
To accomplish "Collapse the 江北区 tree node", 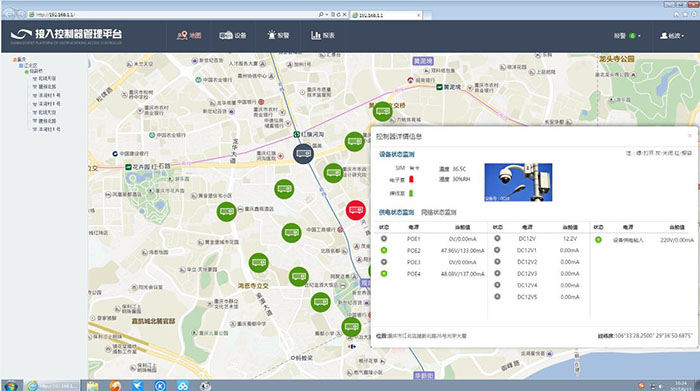I will pos(21,66).
